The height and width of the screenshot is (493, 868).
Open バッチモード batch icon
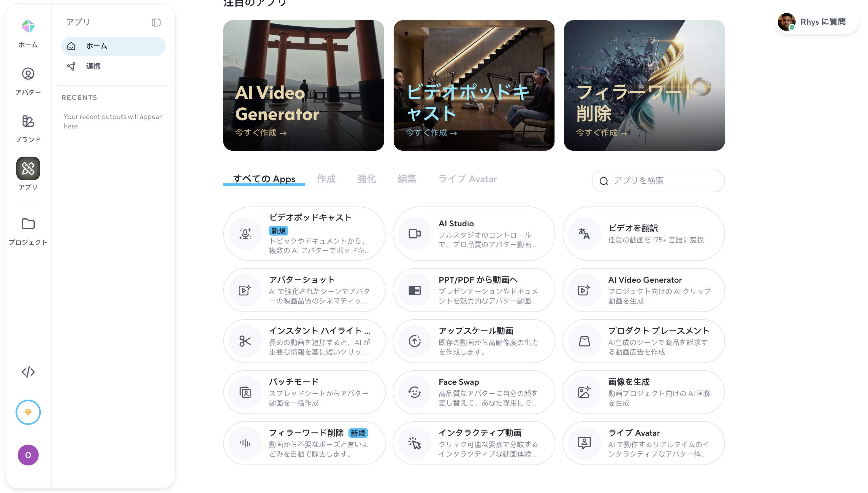pos(245,392)
